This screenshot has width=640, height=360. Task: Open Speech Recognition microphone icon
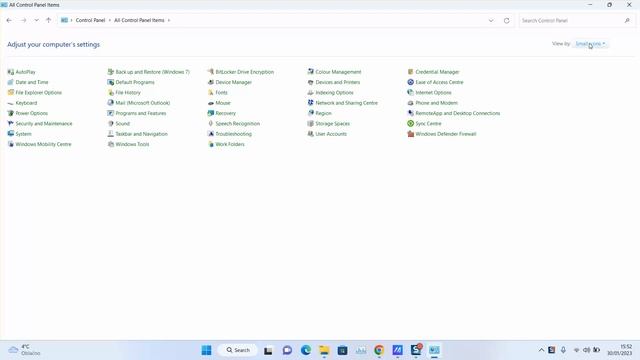coord(211,123)
